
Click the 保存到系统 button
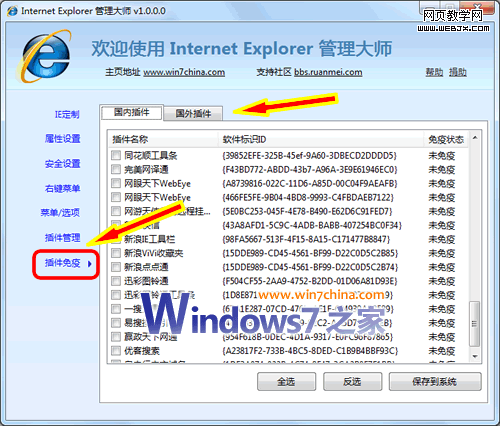[435, 381]
